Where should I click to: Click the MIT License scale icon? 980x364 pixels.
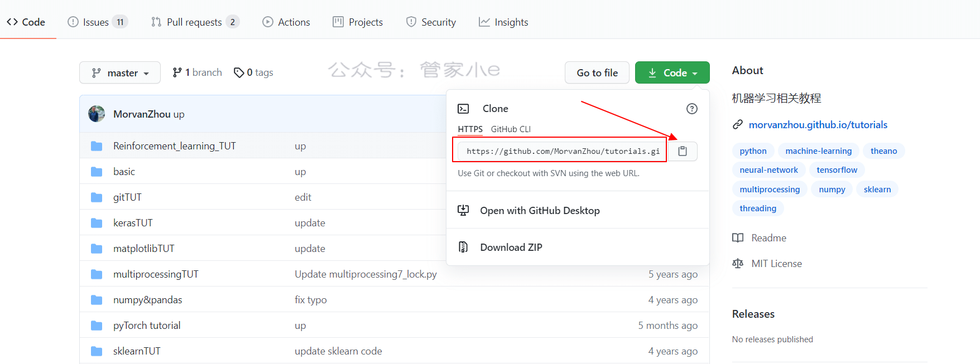click(x=738, y=264)
